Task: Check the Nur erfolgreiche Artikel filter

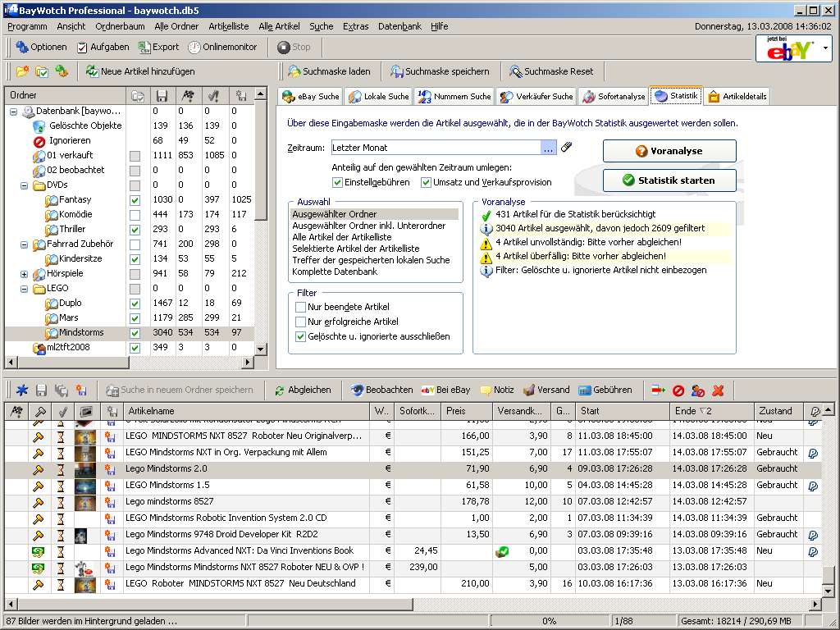Action: [x=300, y=322]
